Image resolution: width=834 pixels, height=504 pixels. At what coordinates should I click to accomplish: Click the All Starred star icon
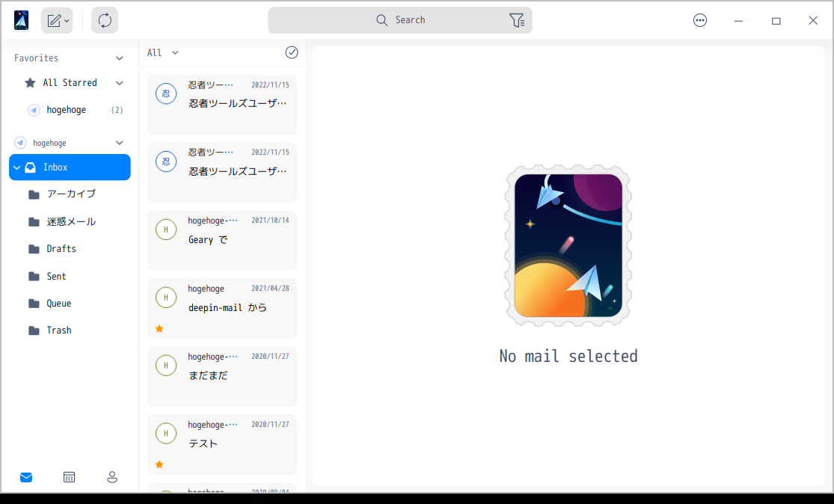point(31,82)
